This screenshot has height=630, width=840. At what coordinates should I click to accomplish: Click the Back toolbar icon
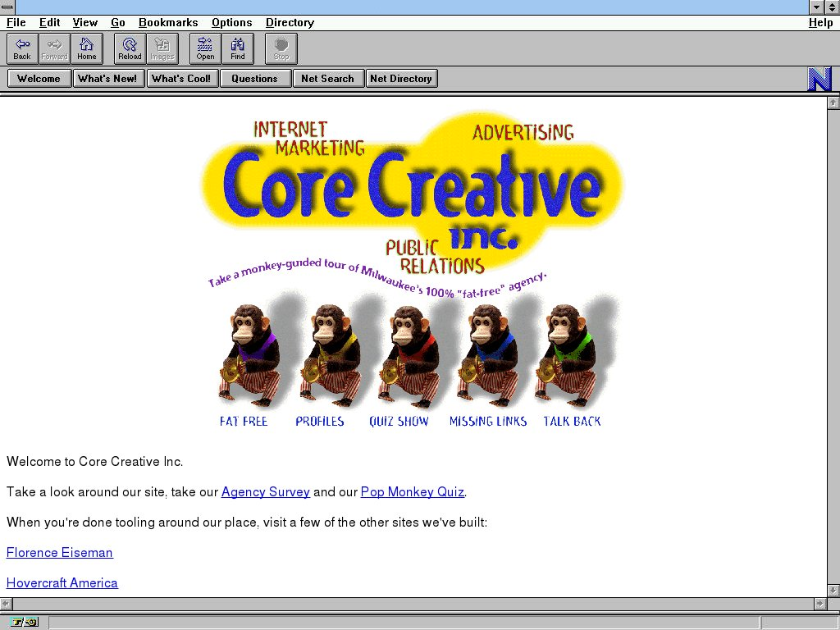(22, 48)
